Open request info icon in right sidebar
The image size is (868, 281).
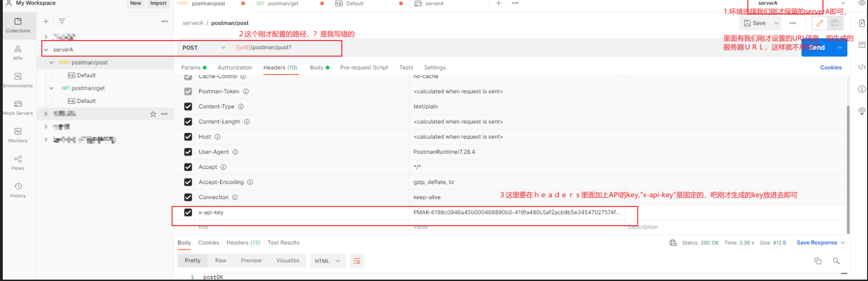(x=862, y=89)
